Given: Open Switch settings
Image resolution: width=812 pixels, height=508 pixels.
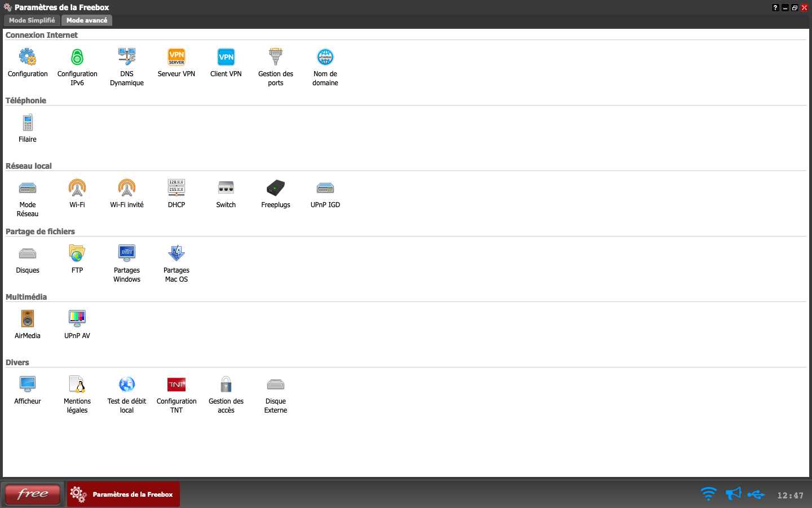Looking at the screenshot, I should [x=226, y=194].
